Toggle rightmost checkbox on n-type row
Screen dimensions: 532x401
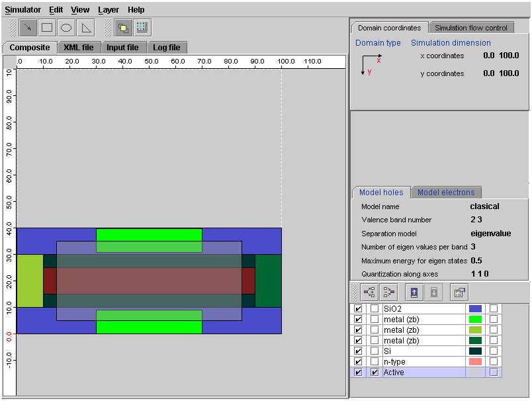(494, 362)
